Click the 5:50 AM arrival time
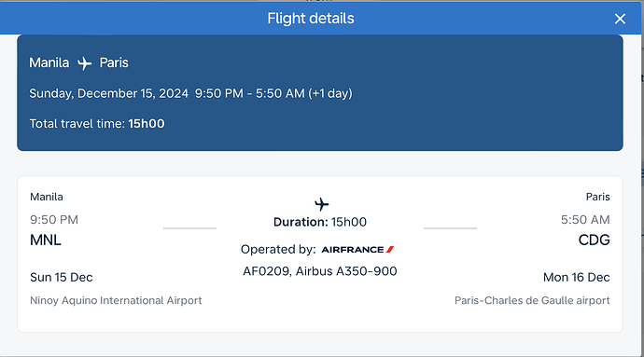Image resolution: width=644 pixels, height=357 pixels. pyautogui.click(x=585, y=220)
